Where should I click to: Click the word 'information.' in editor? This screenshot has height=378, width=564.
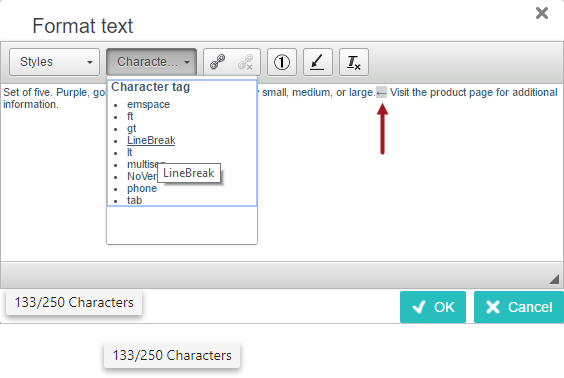click(31, 105)
